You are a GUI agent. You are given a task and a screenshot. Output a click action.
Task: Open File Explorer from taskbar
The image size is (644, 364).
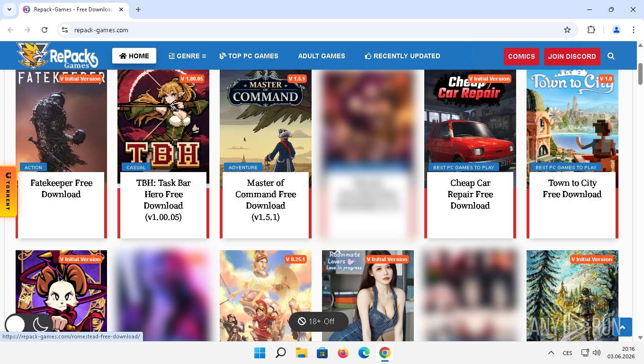point(301,353)
